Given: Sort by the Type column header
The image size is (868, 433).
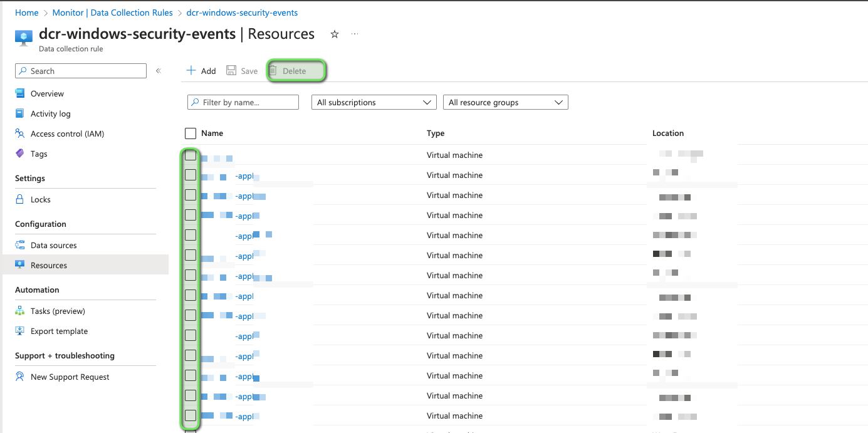Looking at the screenshot, I should (x=436, y=133).
